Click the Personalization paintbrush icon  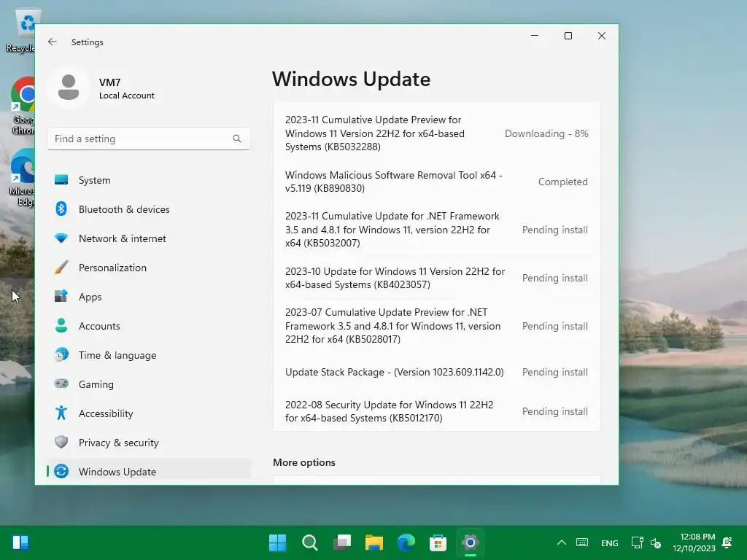[x=61, y=268]
